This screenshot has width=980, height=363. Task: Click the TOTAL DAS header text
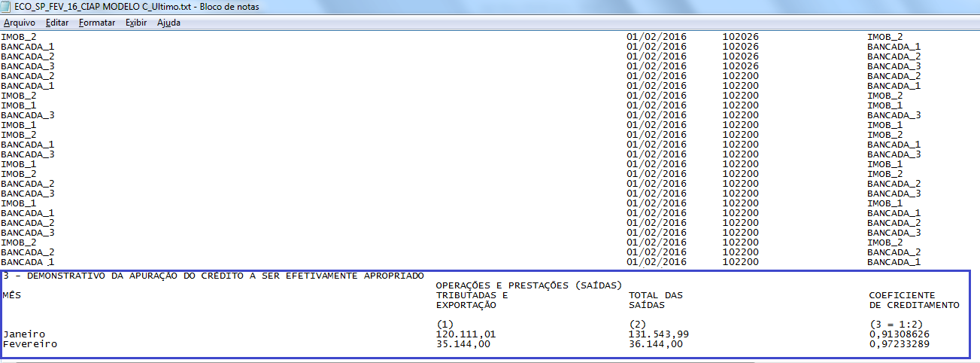(x=655, y=295)
